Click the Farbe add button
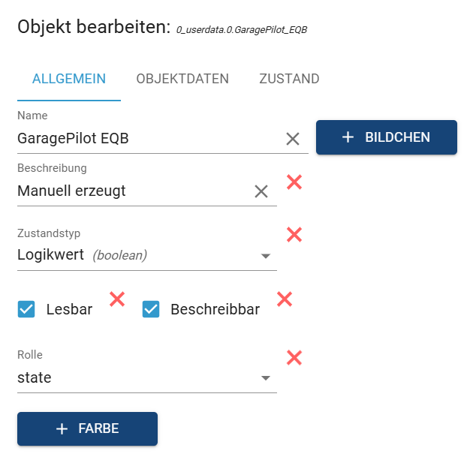Screen dimensions: 476x469 pyautogui.click(x=87, y=428)
